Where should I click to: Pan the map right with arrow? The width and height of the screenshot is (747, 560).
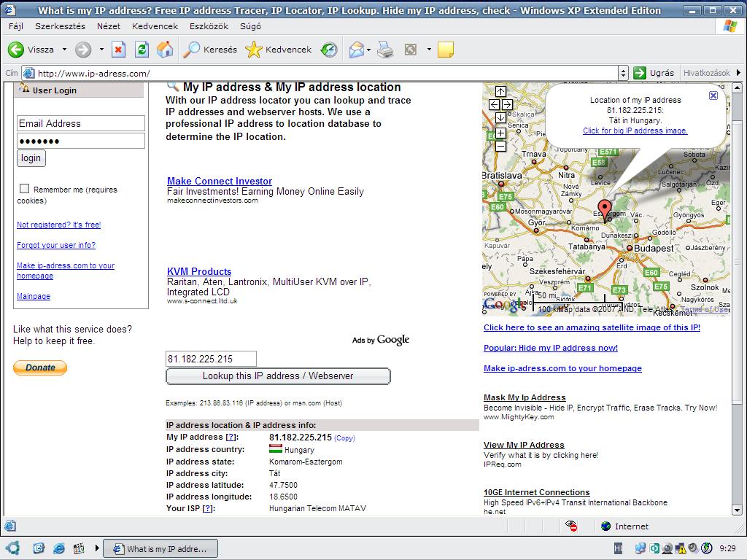tap(508, 104)
